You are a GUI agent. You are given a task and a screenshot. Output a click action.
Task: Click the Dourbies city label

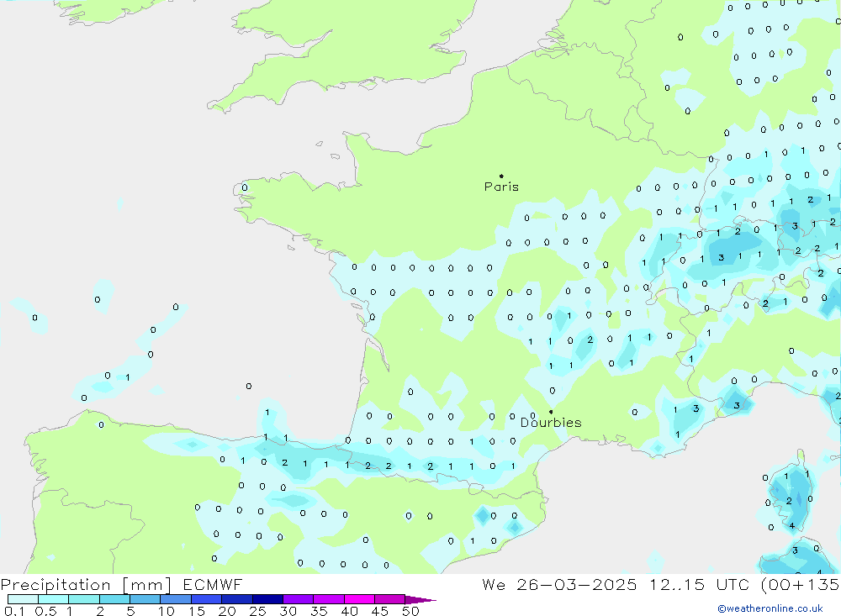[551, 423]
